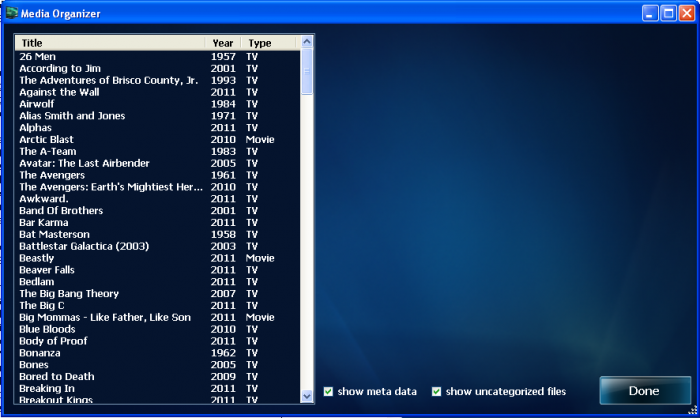The height and width of the screenshot is (418, 700).
Task: Click the Media Organizer app icon in title bar
Action: tap(12, 13)
